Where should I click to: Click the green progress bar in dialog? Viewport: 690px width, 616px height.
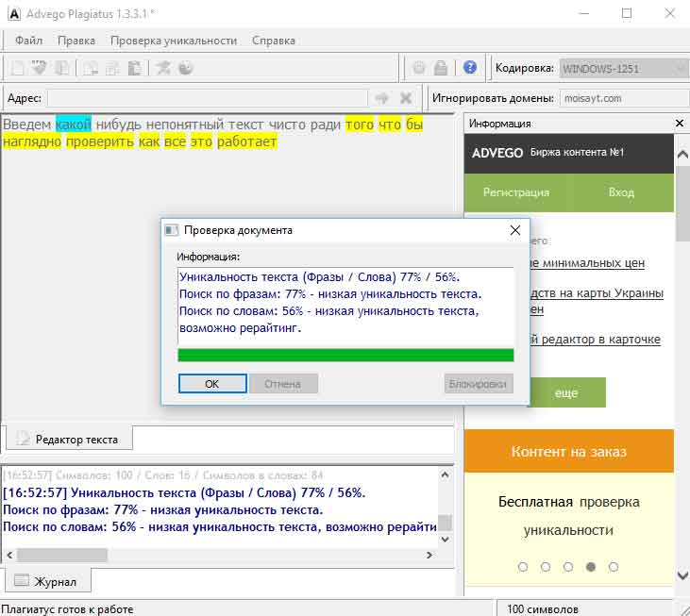(345, 356)
